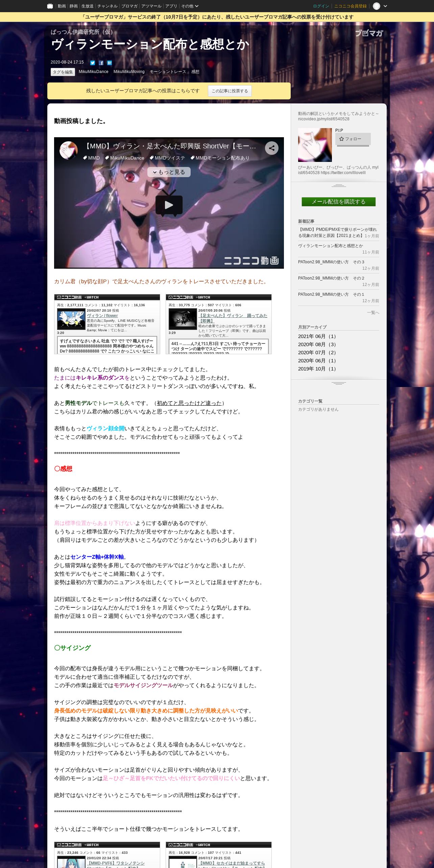Click the Niconico TV logo icon
434x868 pixels.
[50, 6]
